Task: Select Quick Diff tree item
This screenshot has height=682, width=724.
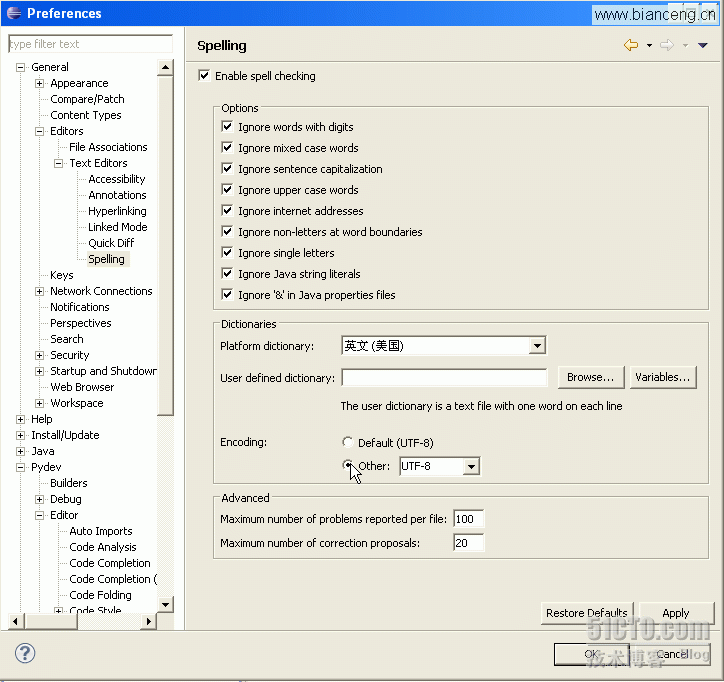Action: coord(111,243)
